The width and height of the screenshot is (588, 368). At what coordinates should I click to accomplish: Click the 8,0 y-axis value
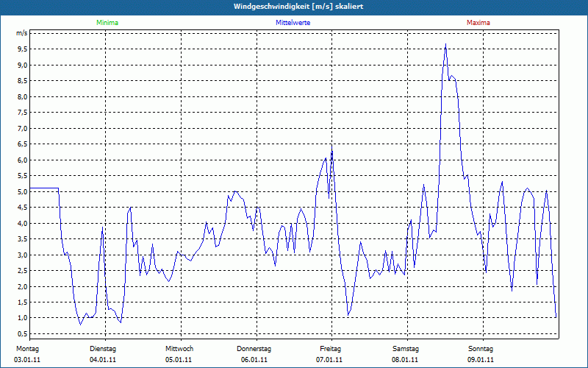point(22,96)
